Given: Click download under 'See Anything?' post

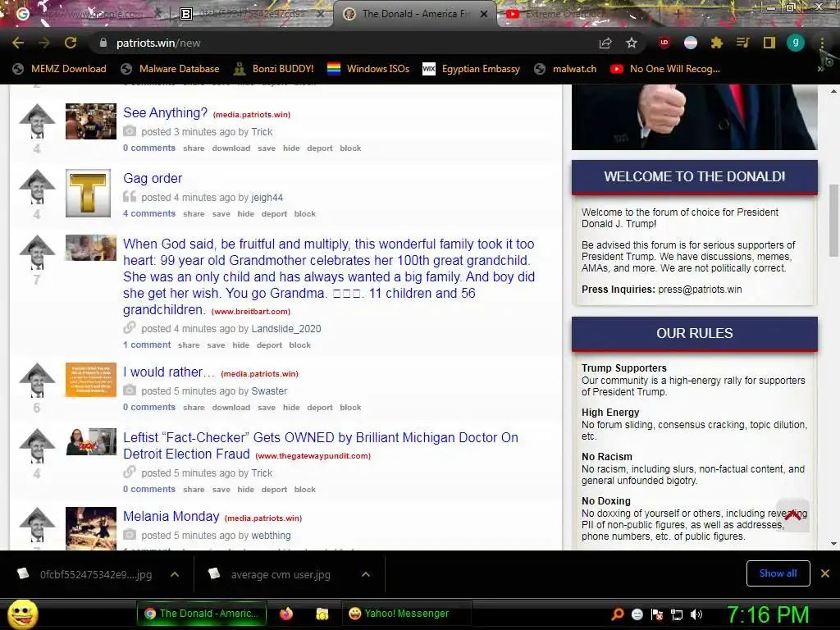Looking at the screenshot, I should tap(231, 148).
